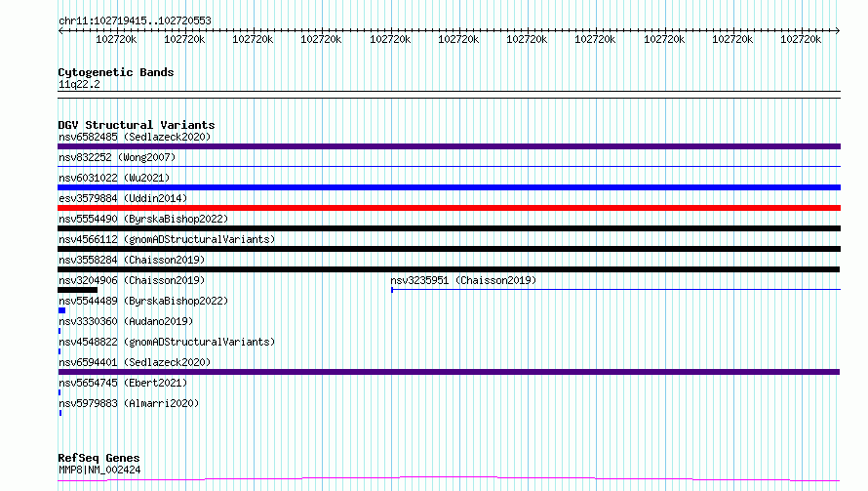Open variant nsv3330360 (Audano2019) label

point(126,321)
